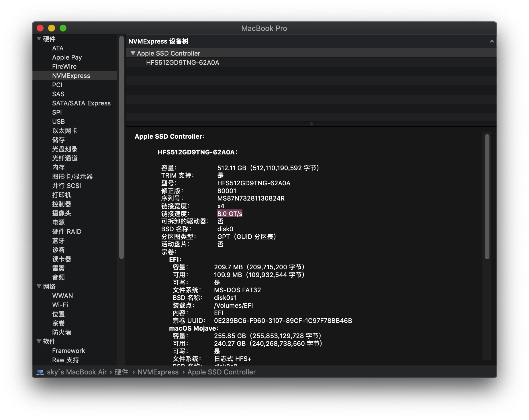
Task: Select the NVMExpress sidebar item
Action: pyautogui.click(x=75, y=76)
